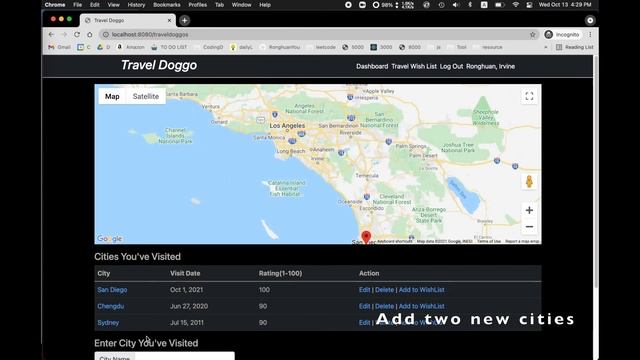Click the Oct 1, 2021 date cell
Screen dimensions: 640x360
(x=187, y=290)
